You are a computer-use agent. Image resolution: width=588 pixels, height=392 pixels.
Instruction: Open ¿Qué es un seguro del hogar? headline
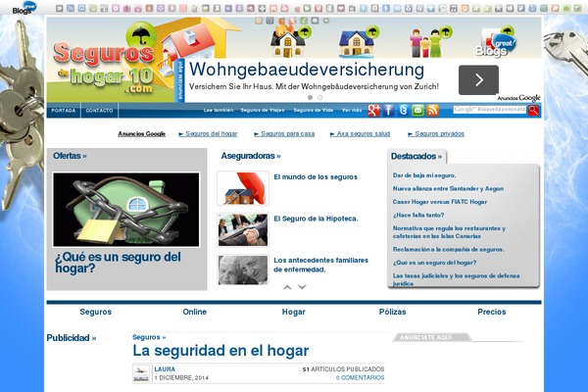tap(118, 263)
